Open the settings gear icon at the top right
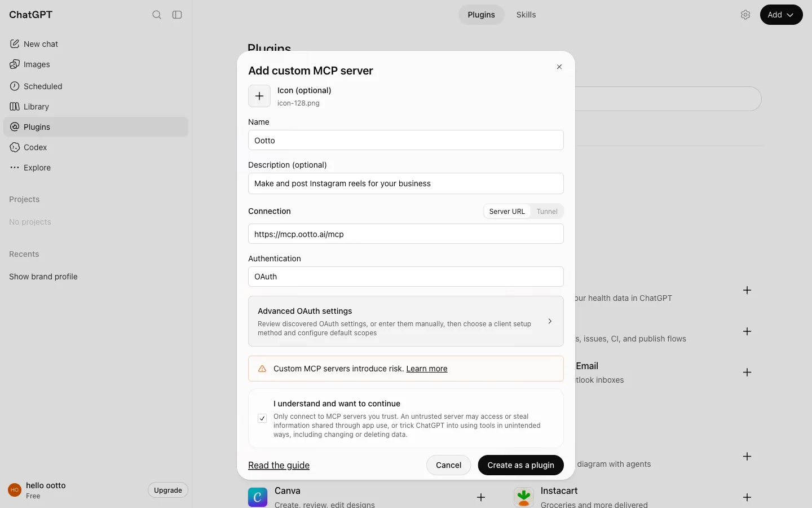The image size is (812, 508). pyautogui.click(x=745, y=15)
